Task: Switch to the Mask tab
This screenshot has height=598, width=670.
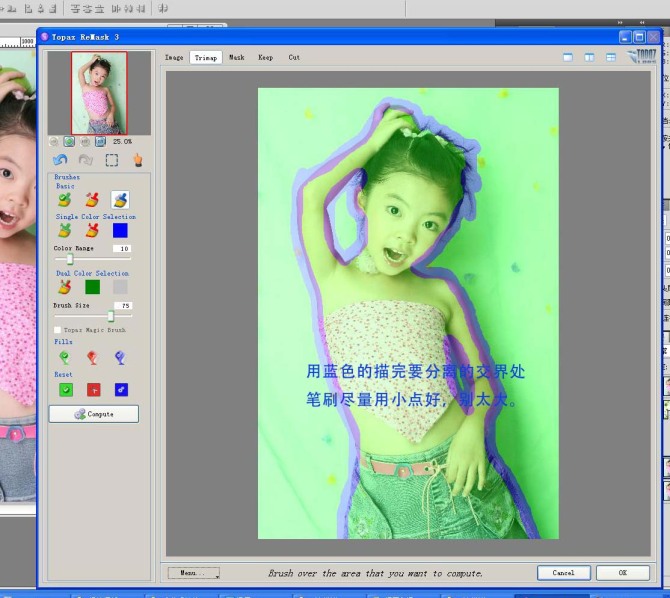Action: point(236,58)
